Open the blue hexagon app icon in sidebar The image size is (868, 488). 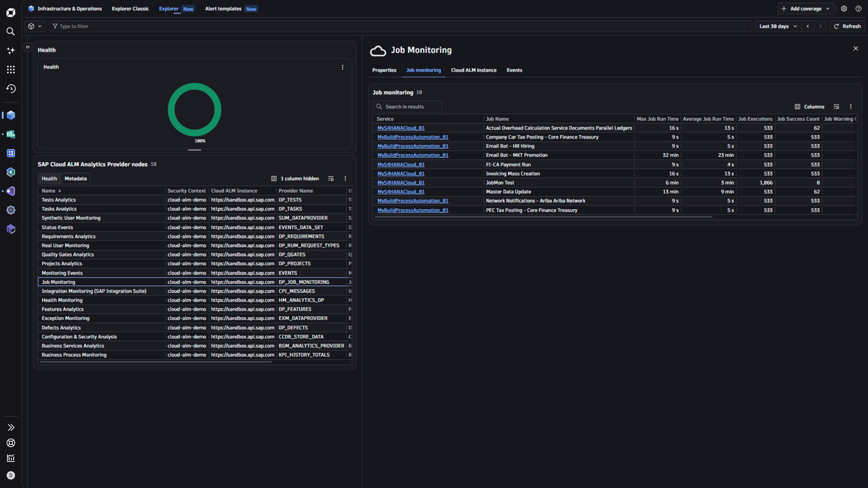coord(11,172)
